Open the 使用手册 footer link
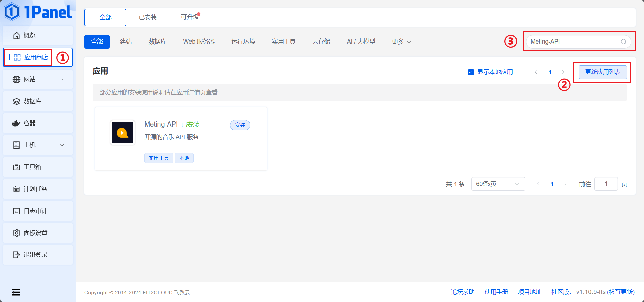Image resolution: width=644 pixels, height=302 pixels. tap(496, 292)
